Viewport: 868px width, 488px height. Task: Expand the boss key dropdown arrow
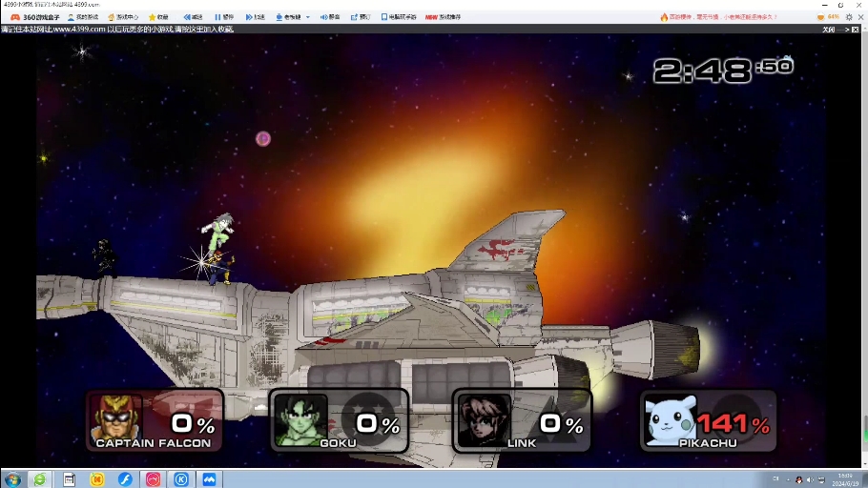[x=308, y=17]
